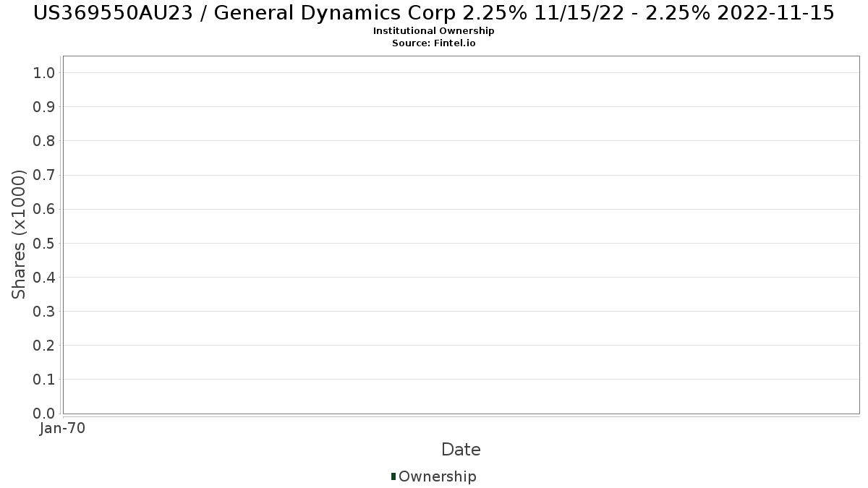
Task: Click the Source: Fintel.io text
Action: 434,43
